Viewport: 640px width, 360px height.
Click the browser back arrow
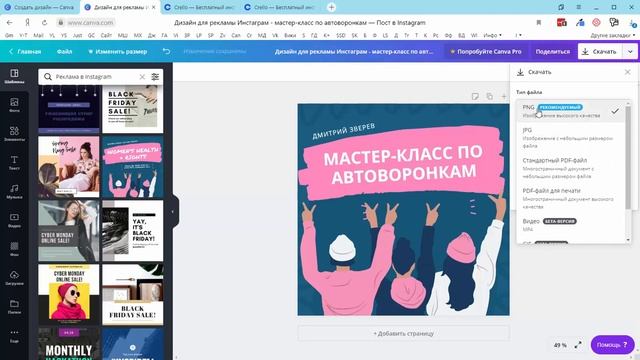[9, 22]
